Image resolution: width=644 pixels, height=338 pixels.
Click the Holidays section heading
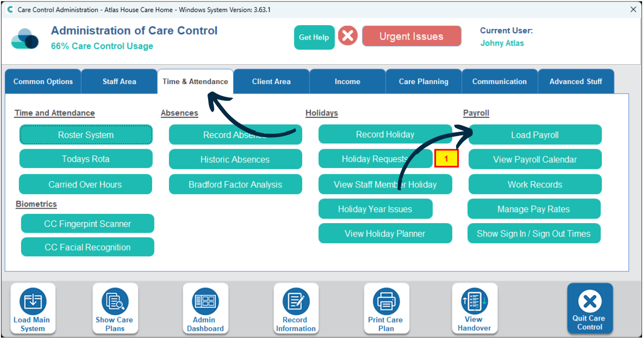click(322, 113)
